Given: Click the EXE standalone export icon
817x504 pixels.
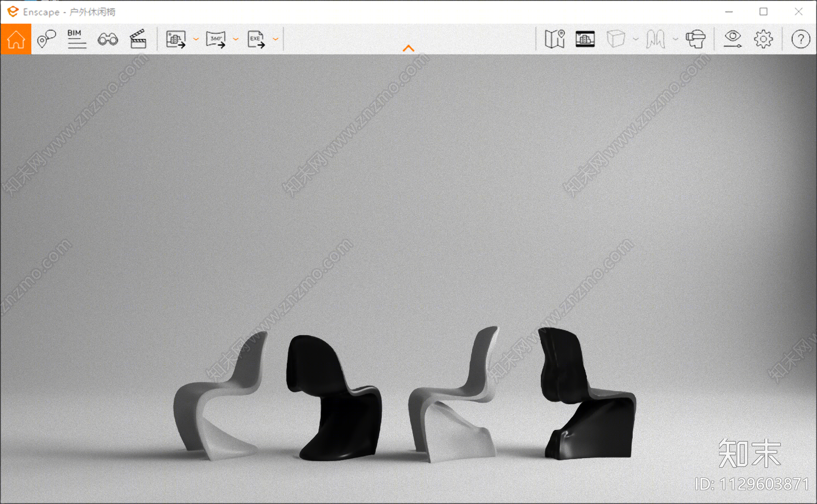Looking at the screenshot, I should click(x=256, y=39).
